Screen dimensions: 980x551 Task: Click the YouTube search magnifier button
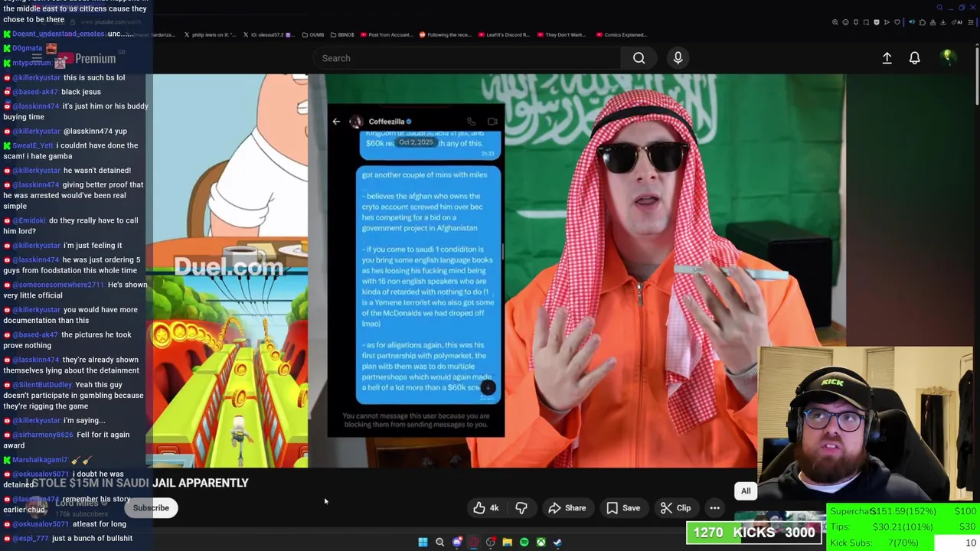[639, 58]
